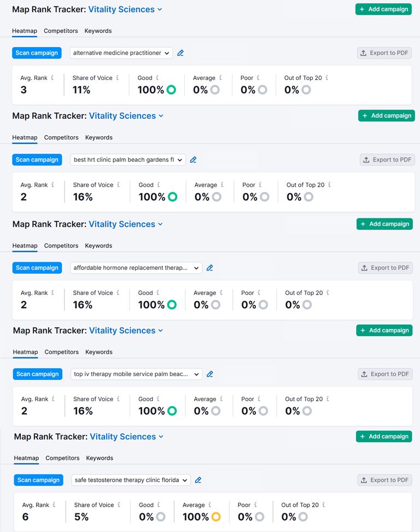Screen dimensions: 420x532
Task: Click edit pencil beside top iv therapy campaign
Action: point(210,374)
